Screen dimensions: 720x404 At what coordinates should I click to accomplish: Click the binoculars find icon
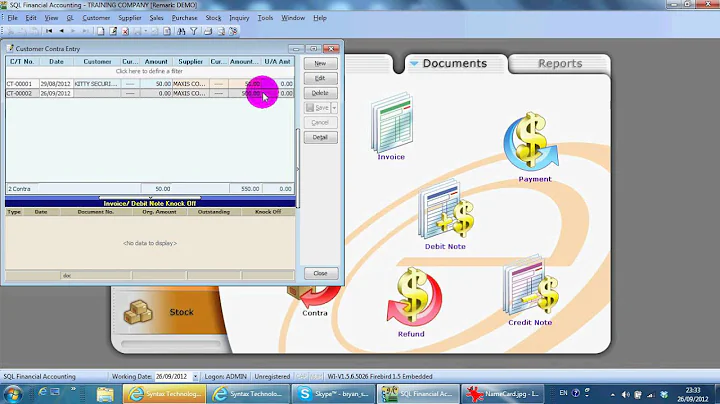tap(181, 31)
